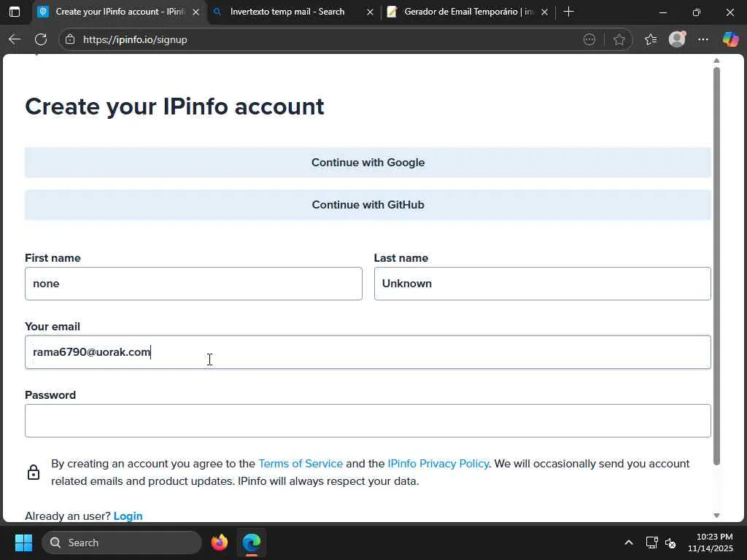Click the Password input field

[x=368, y=421]
